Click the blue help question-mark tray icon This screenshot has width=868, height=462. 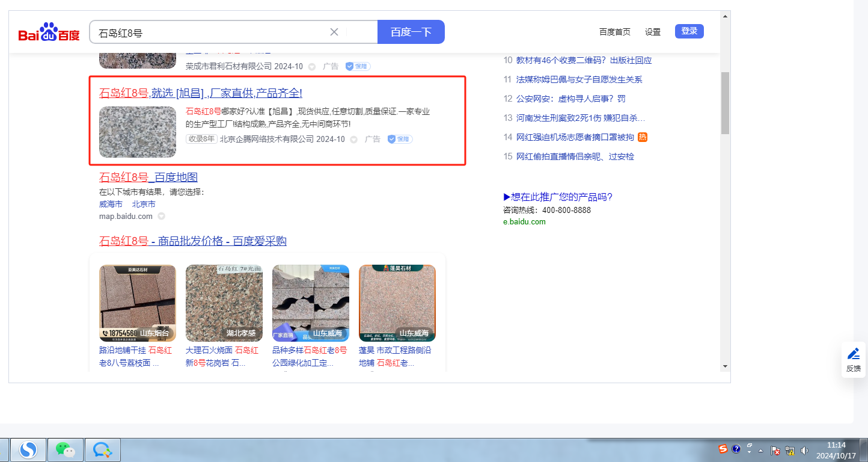tap(736, 449)
